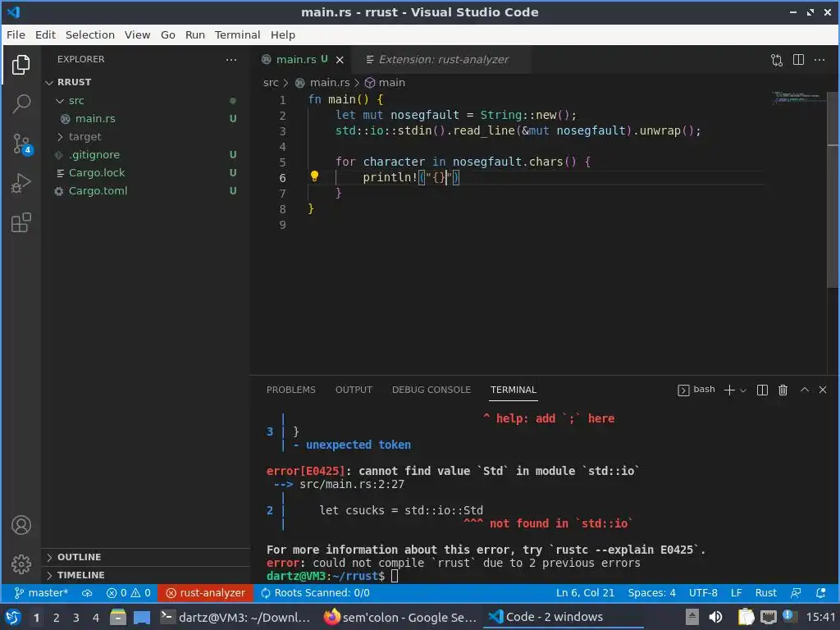Change indentation via Spaces: 4
Viewport: 840px width, 630px height.
(x=651, y=592)
